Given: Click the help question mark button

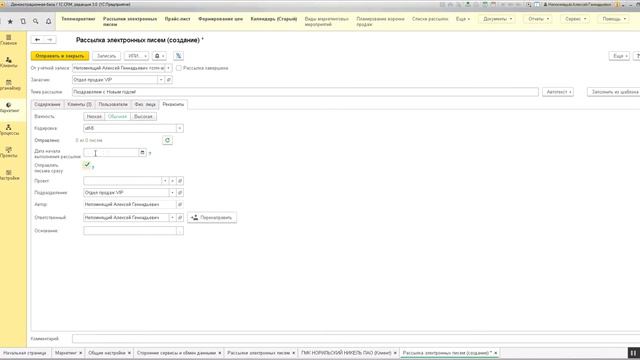Looking at the screenshot, I should click(x=637, y=56).
